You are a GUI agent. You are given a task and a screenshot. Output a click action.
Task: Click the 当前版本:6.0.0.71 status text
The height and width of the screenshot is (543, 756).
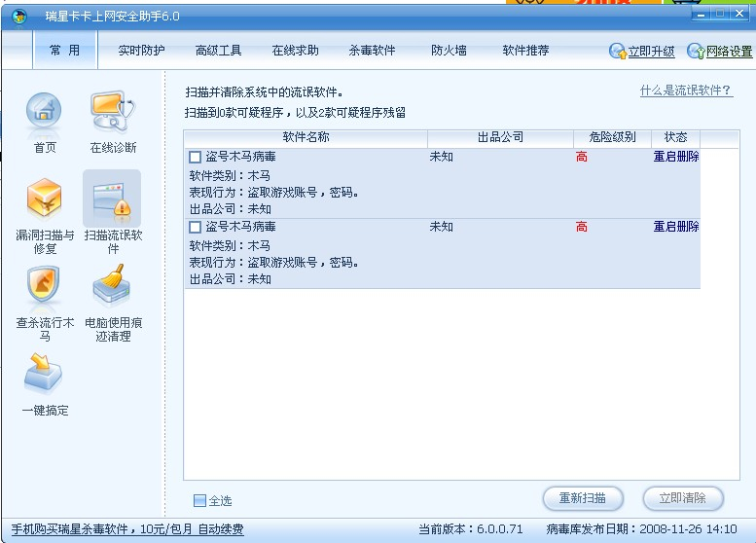[471, 529]
